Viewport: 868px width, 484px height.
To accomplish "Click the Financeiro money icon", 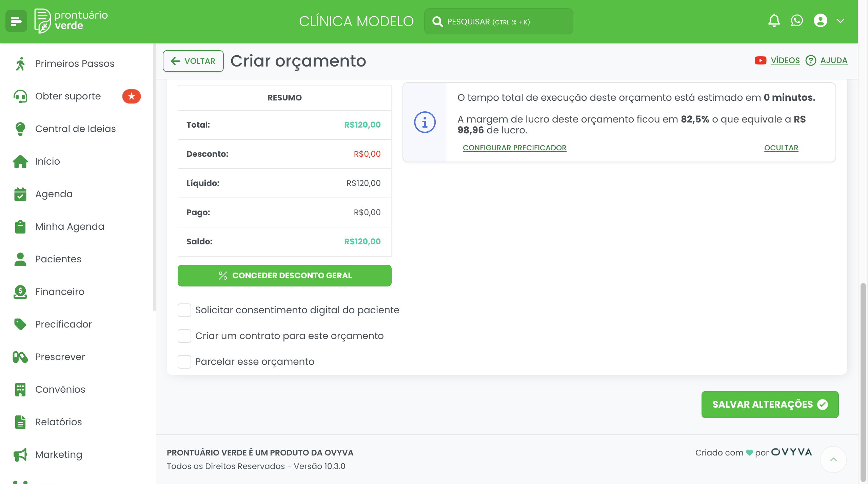I will (20, 292).
